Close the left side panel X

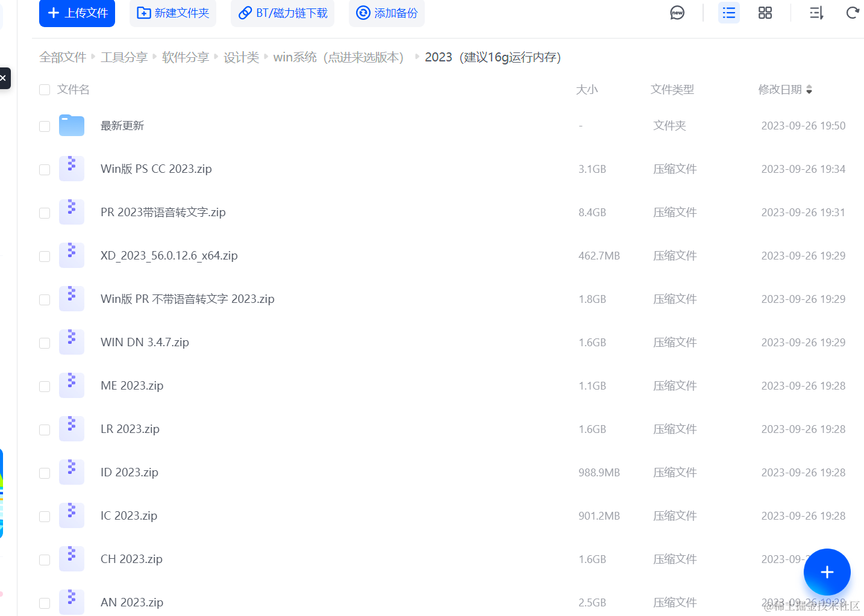(x=4, y=78)
